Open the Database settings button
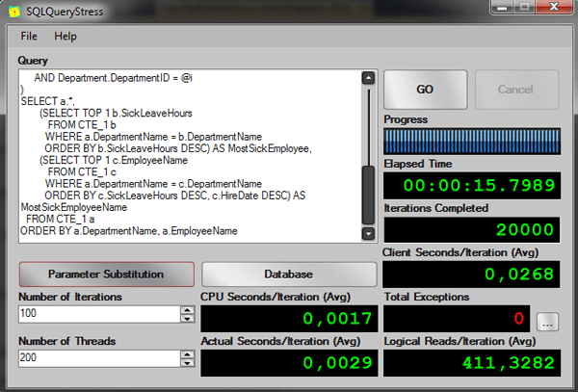The height and width of the screenshot is (392, 578). tap(289, 274)
